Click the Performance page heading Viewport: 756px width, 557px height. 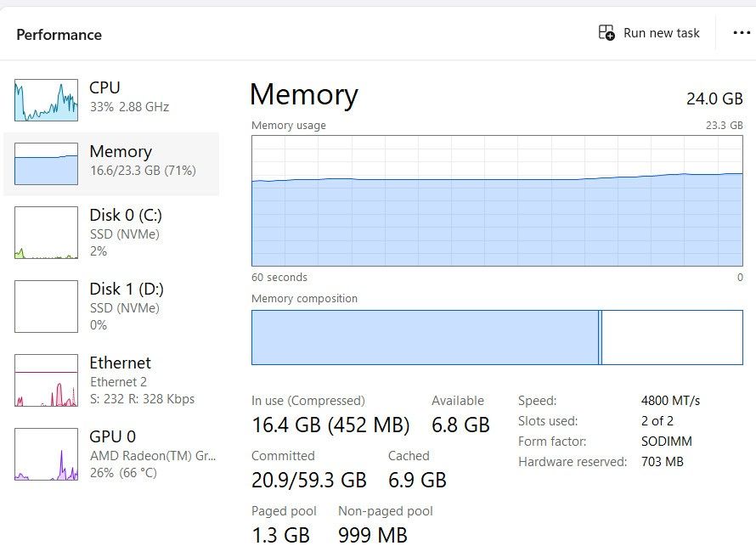pyautogui.click(x=59, y=35)
